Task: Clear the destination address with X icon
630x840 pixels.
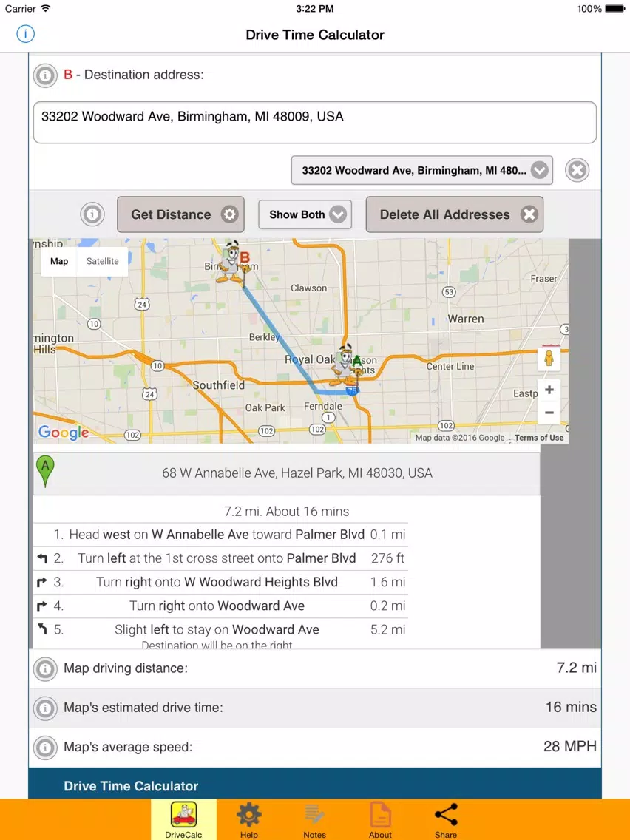Action: (577, 170)
